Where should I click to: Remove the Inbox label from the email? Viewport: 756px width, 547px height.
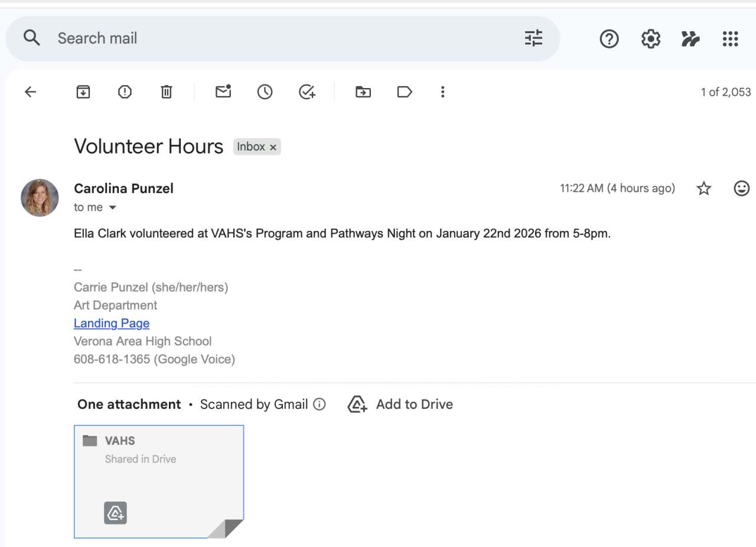tap(273, 148)
